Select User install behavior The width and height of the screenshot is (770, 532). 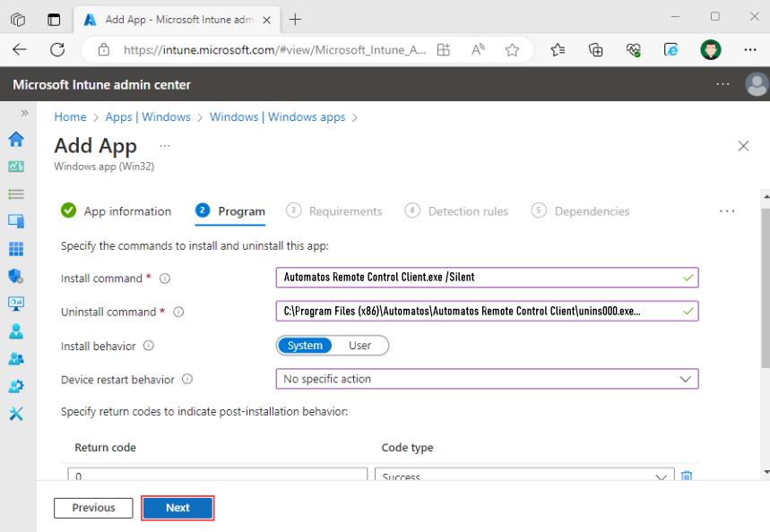(x=360, y=346)
